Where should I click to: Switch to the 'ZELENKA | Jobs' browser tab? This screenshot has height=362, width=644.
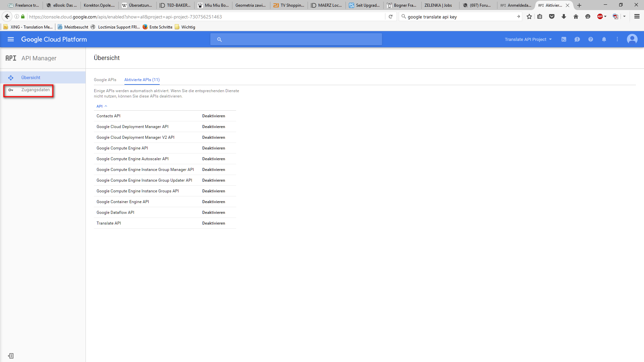[x=438, y=5]
